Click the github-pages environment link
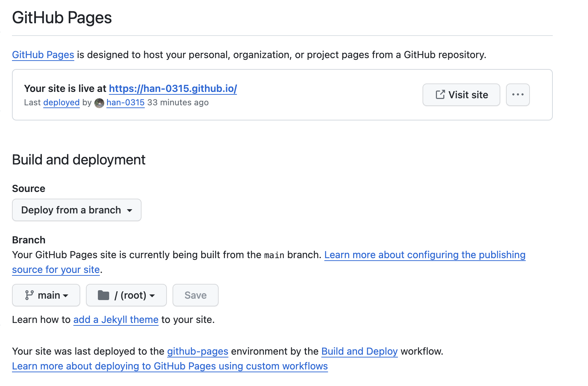The height and width of the screenshot is (386, 588). coord(198,351)
